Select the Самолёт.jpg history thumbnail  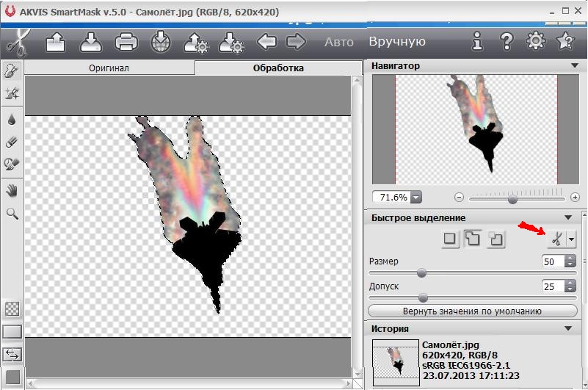396,362
